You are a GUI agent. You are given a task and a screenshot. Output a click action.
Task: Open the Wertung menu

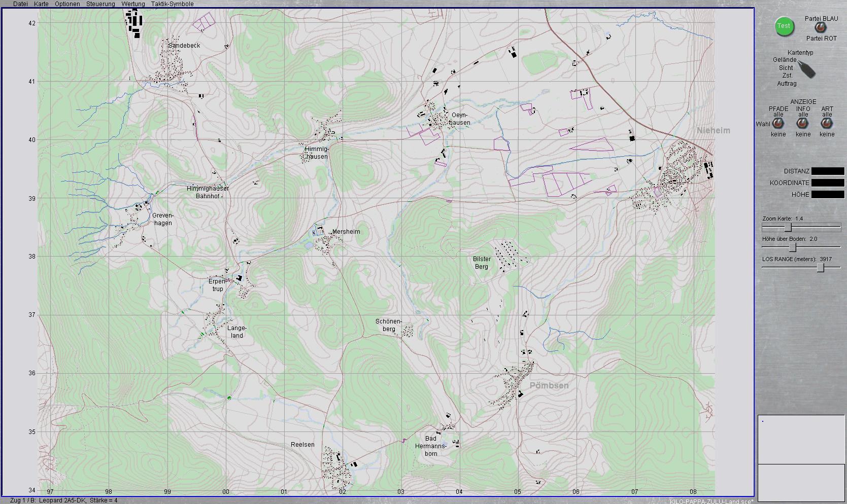coord(133,4)
